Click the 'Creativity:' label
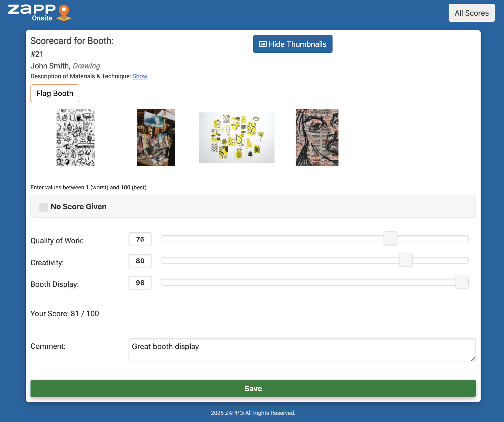 pos(47,263)
